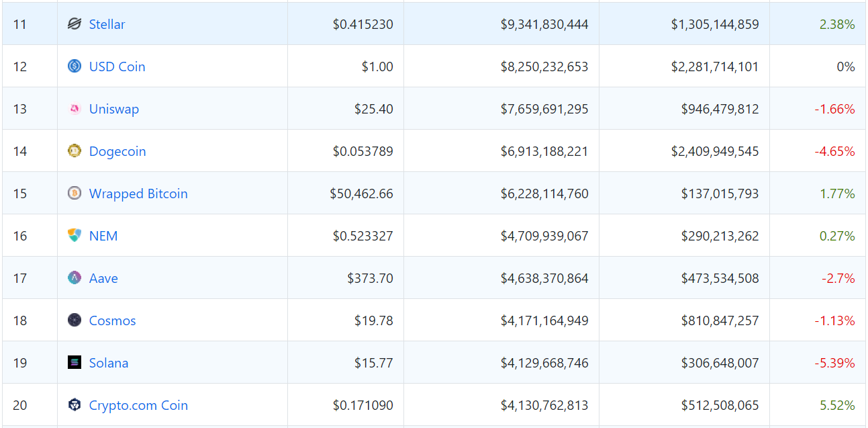Image resolution: width=868 pixels, height=428 pixels.
Task: Select Uniswap change -1.66%
Action: click(835, 109)
